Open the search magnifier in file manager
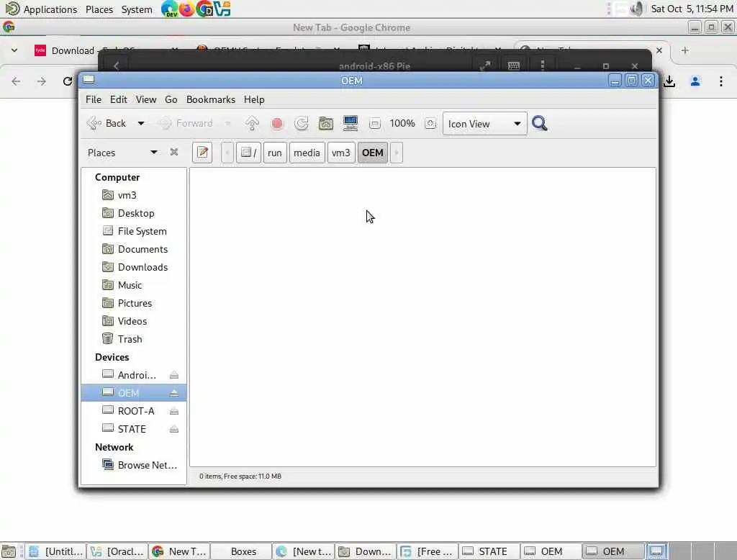The width and height of the screenshot is (737, 560). (539, 123)
